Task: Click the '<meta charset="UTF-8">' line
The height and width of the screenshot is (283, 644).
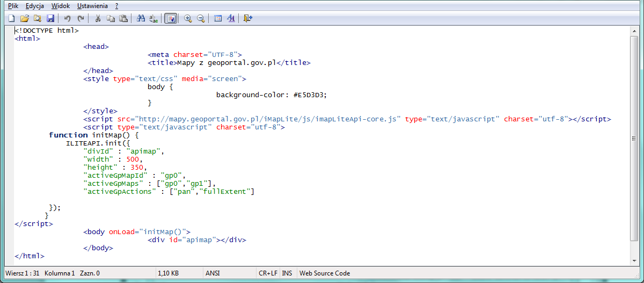Action: tap(195, 54)
